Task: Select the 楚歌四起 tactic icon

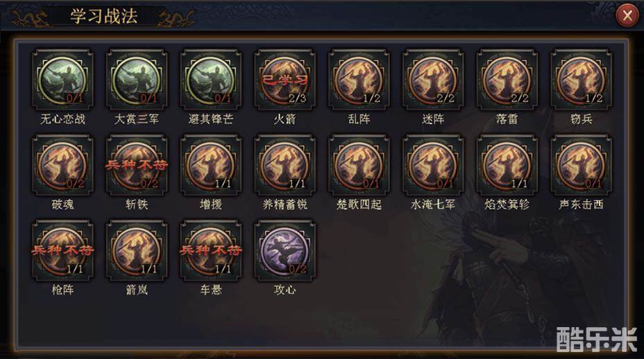Action: 359,165
